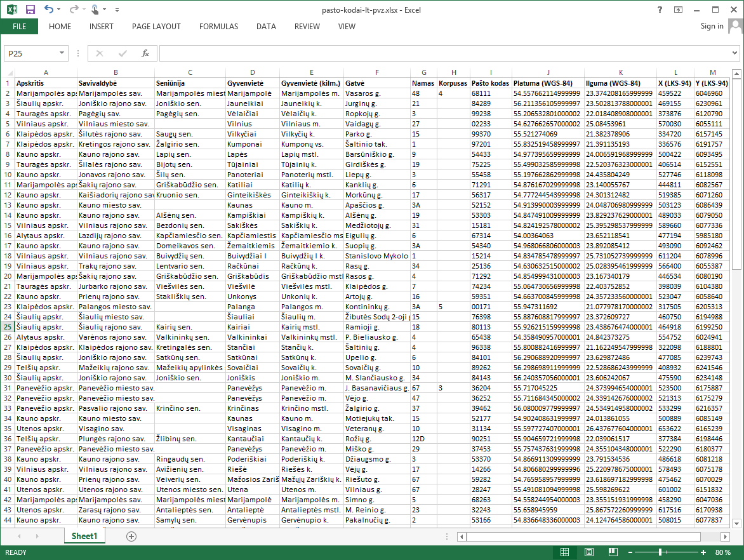
Task: Select the 'Apskritis' header cell
Action: point(46,83)
